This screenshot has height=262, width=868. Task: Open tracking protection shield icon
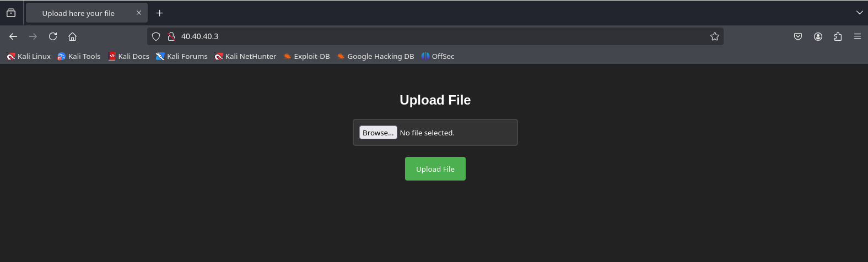[156, 36]
